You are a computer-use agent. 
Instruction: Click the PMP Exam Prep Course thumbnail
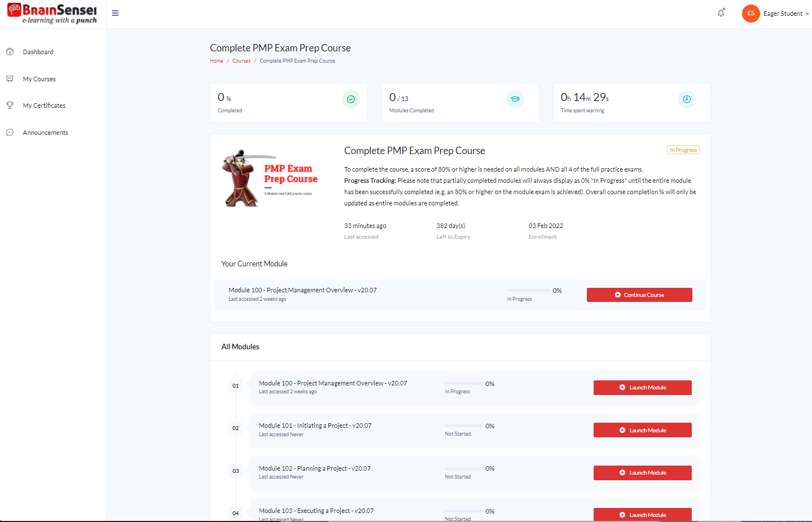[x=270, y=178]
